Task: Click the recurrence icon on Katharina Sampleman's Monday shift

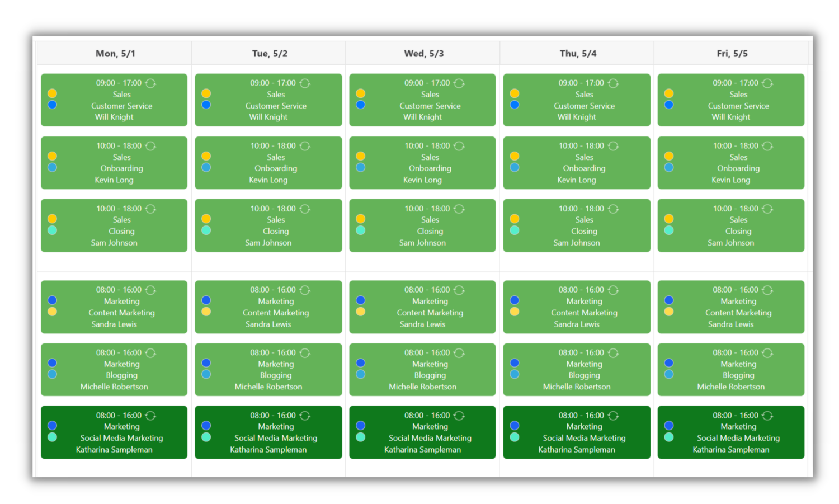Action: pos(150,415)
